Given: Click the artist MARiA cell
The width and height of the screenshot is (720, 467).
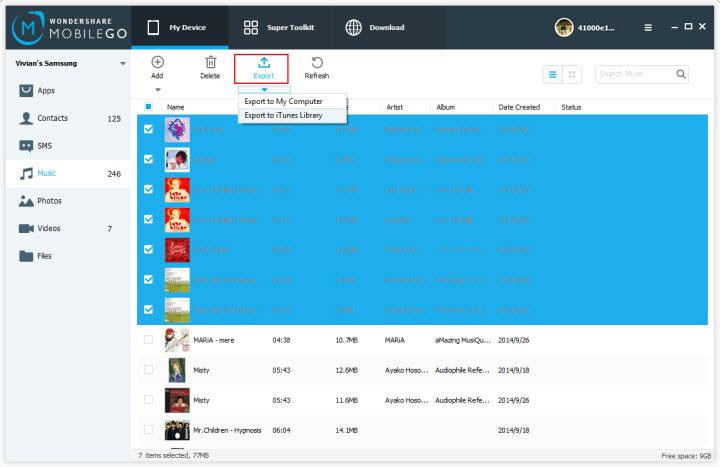Looking at the screenshot, I should pos(395,340).
